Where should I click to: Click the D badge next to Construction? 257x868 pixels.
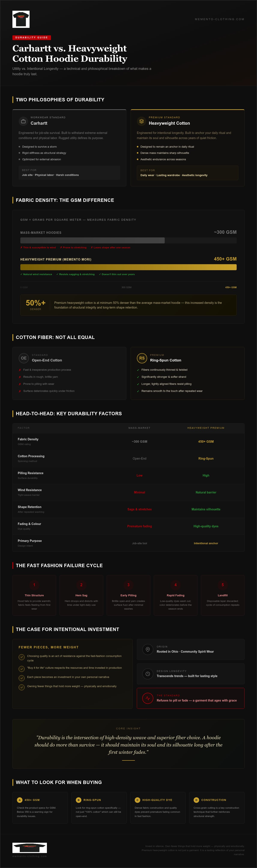coord(196,800)
